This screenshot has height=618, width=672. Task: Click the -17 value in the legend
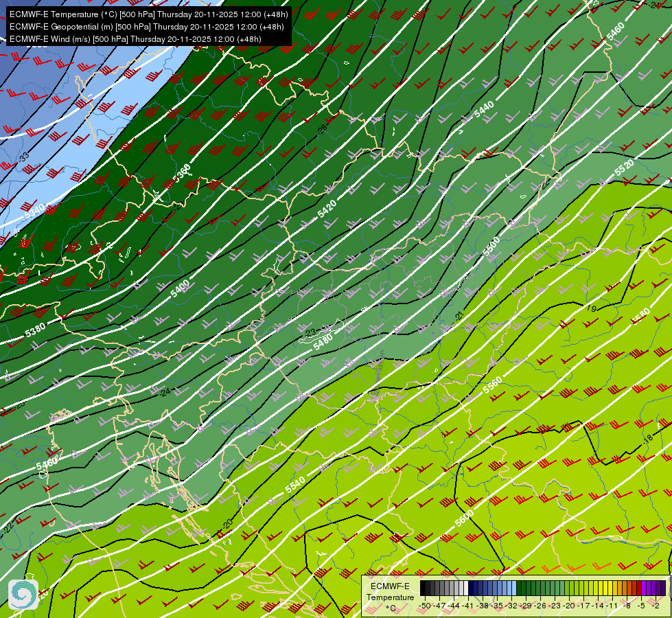click(584, 605)
